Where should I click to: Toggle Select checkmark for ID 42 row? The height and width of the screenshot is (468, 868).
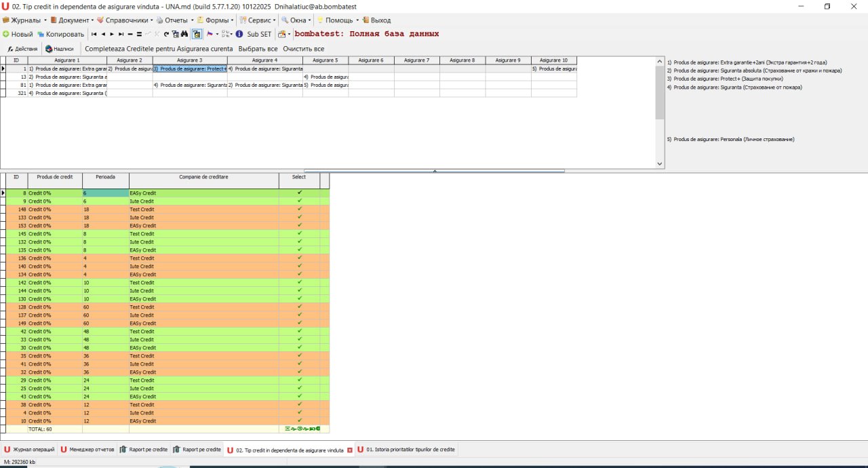[299, 331]
